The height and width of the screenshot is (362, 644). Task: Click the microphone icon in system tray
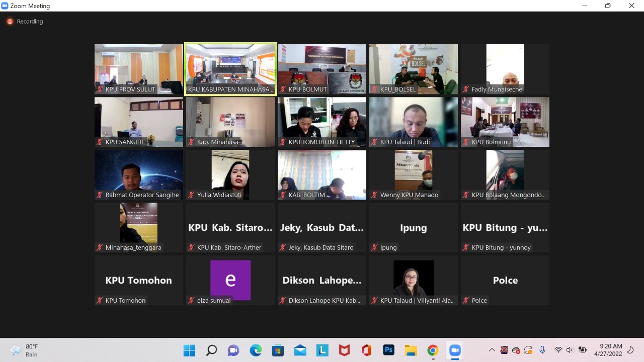542,350
